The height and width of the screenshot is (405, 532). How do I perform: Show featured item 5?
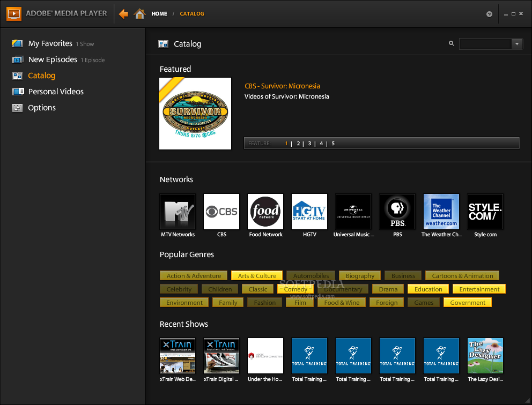click(333, 144)
